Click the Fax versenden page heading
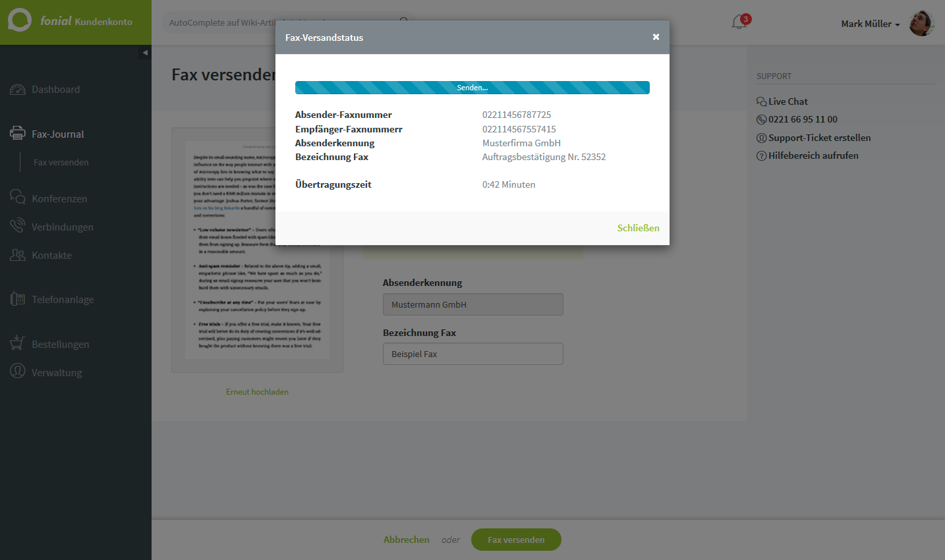The height and width of the screenshot is (560, 945). click(223, 74)
